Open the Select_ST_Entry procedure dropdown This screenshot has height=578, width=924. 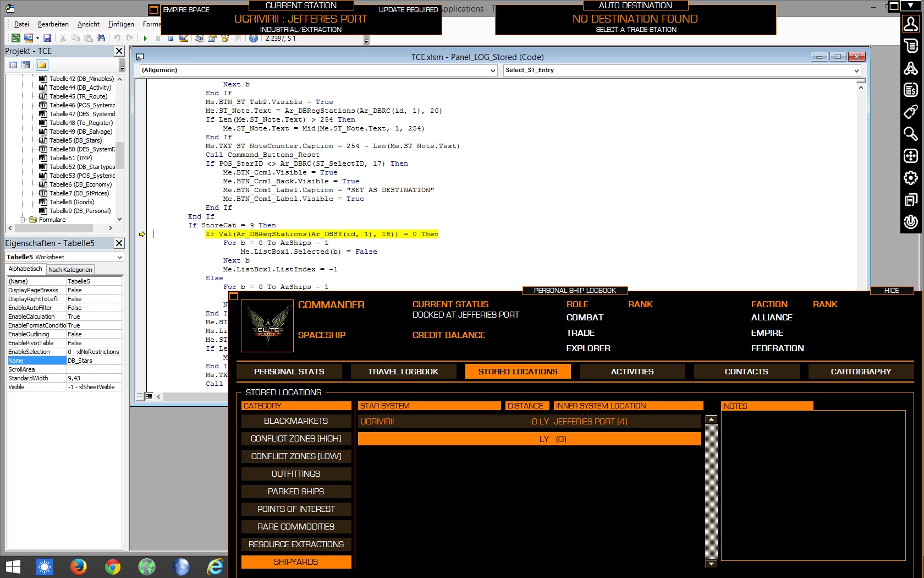tap(856, 70)
